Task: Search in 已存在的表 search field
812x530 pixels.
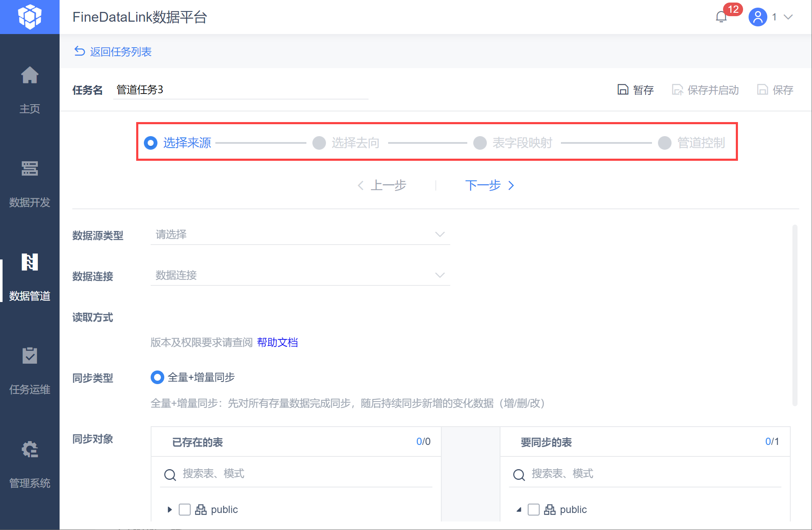Action: (296, 474)
